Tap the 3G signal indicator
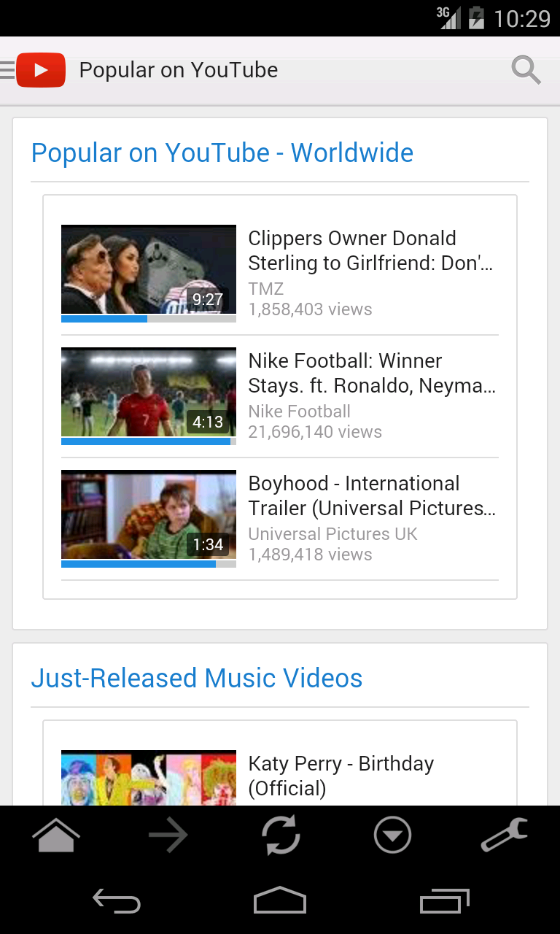560x934 pixels. click(x=448, y=18)
